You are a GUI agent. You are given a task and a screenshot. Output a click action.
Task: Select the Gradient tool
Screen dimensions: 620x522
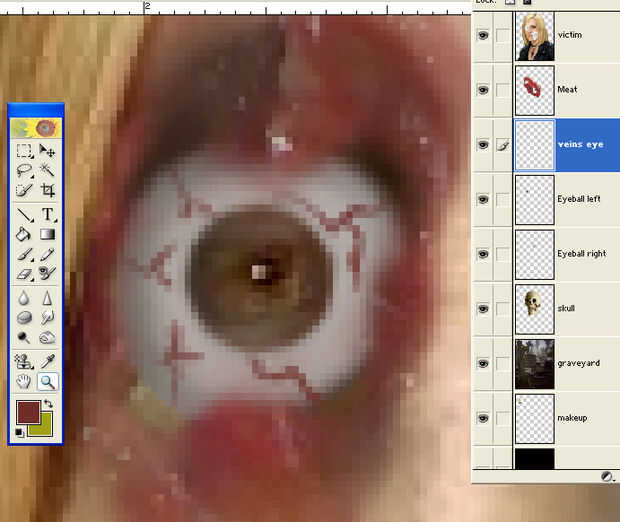(47, 234)
